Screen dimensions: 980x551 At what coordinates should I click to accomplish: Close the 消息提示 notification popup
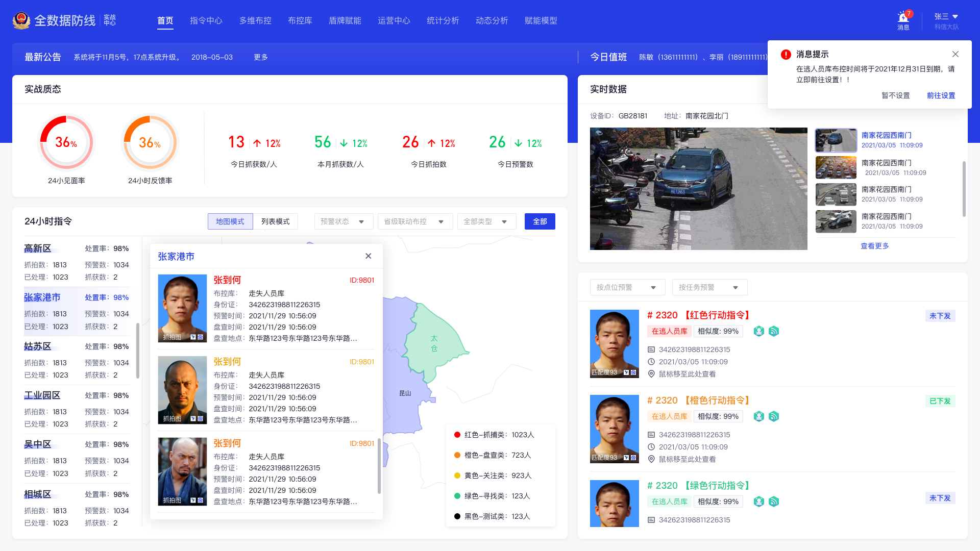click(x=955, y=54)
